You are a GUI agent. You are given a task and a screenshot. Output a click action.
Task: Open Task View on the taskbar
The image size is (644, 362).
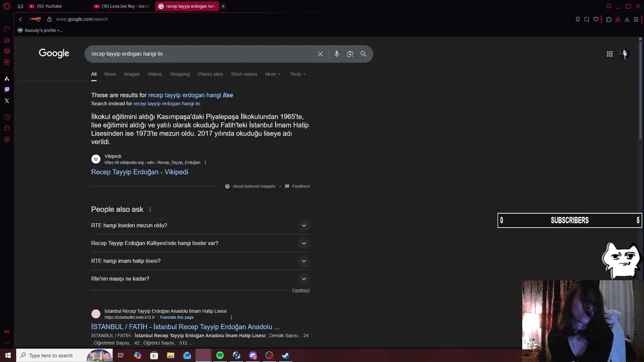tap(121, 355)
